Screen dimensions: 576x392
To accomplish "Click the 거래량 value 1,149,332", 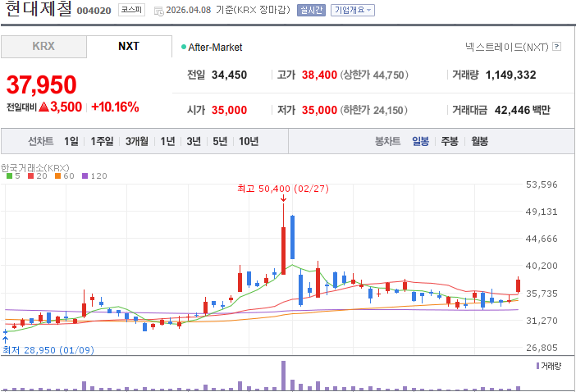I will (x=510, y=75).
